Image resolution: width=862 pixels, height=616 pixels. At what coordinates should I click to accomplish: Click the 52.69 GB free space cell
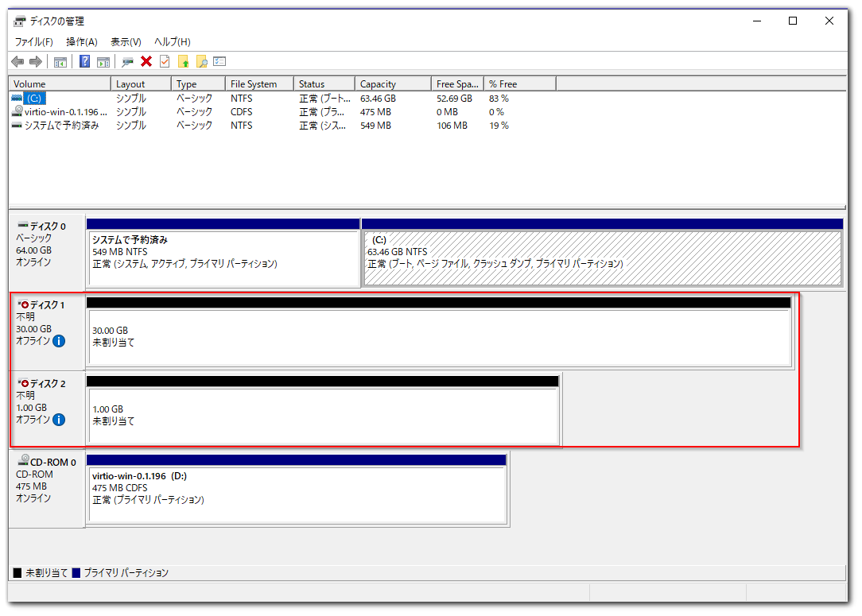point(455,99)
